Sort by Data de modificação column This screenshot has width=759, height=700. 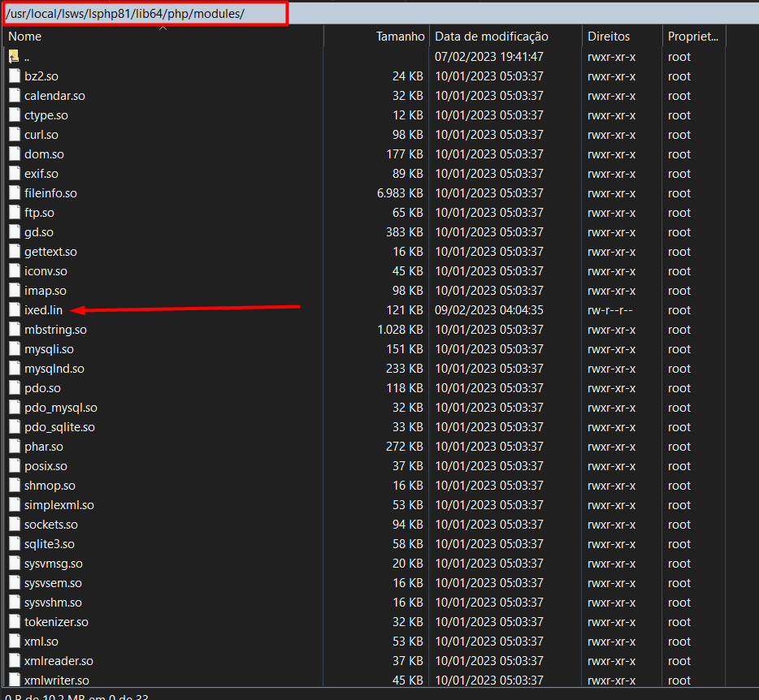(x=491, y=37)
